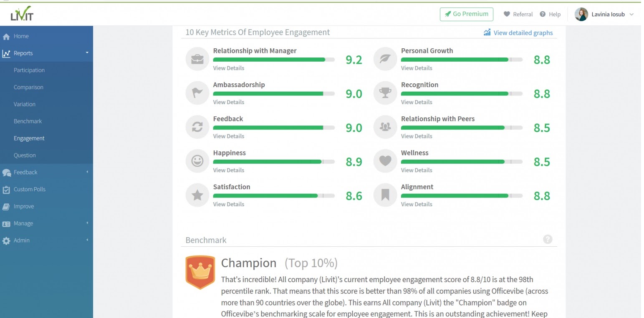644x318 pixels.
Task: Select Participation under Reports
Action: (29, 70)
